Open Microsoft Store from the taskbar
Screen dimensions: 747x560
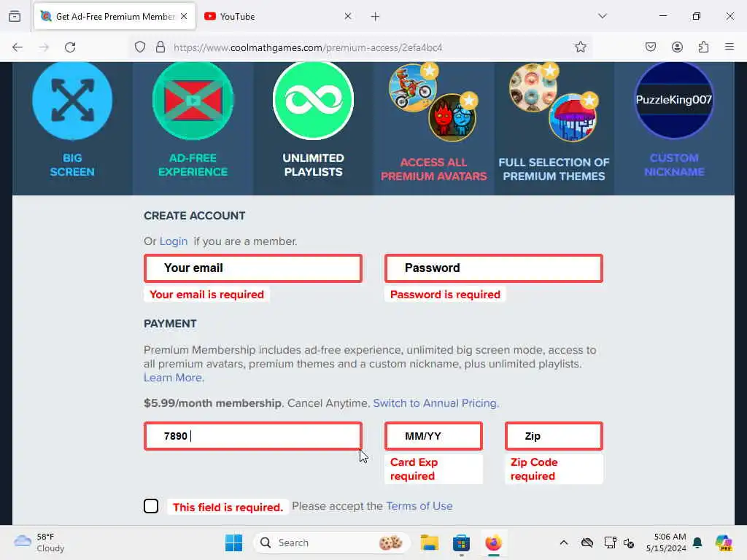point(461,542)
